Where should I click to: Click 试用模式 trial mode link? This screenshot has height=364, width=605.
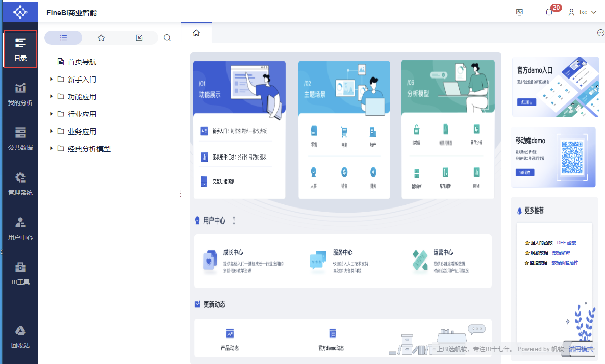coord(581,349)
